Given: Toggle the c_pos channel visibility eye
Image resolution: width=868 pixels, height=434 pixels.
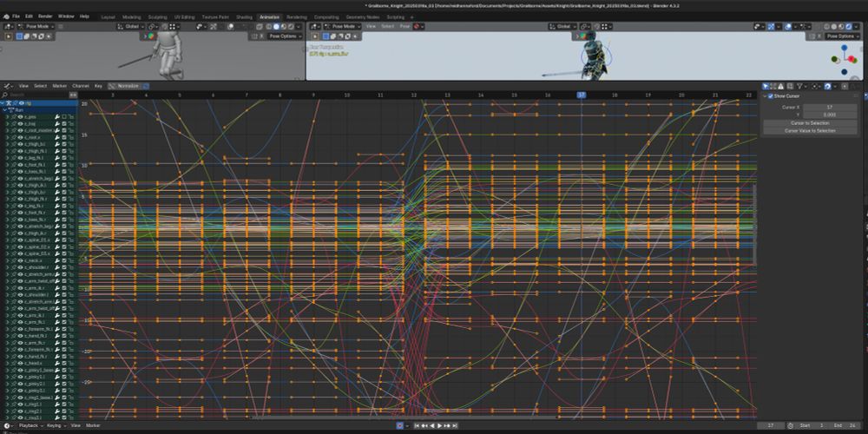Looking at the screenshot, I should click(20, 116).
